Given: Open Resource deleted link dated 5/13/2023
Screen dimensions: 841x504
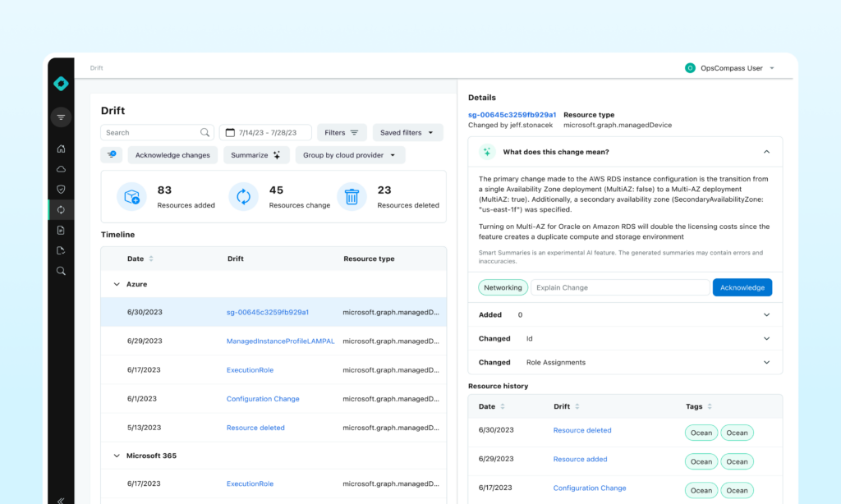Looking at the screenshot, I should pyautogui.click(x=255, y=428).
